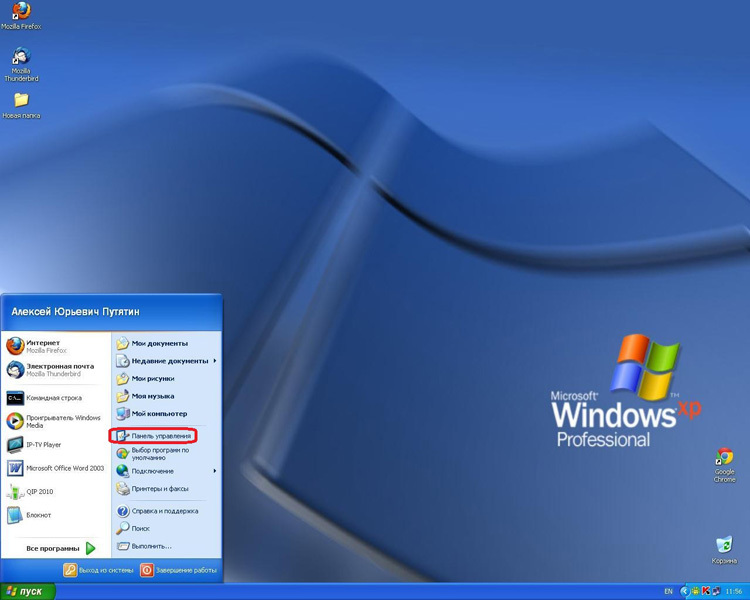The image size is (750, 600).
Task: Launch Электронная почта Thunderbird from Start menu
Action: tap(55, 369)
